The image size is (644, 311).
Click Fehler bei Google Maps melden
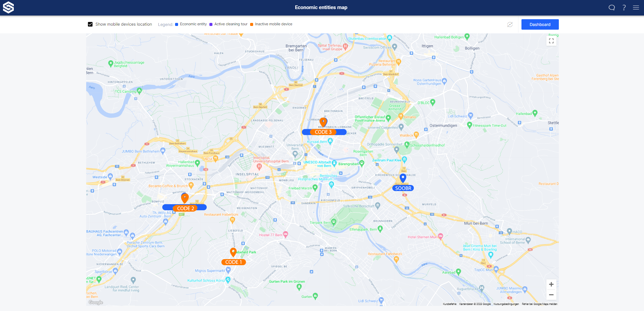540,304
